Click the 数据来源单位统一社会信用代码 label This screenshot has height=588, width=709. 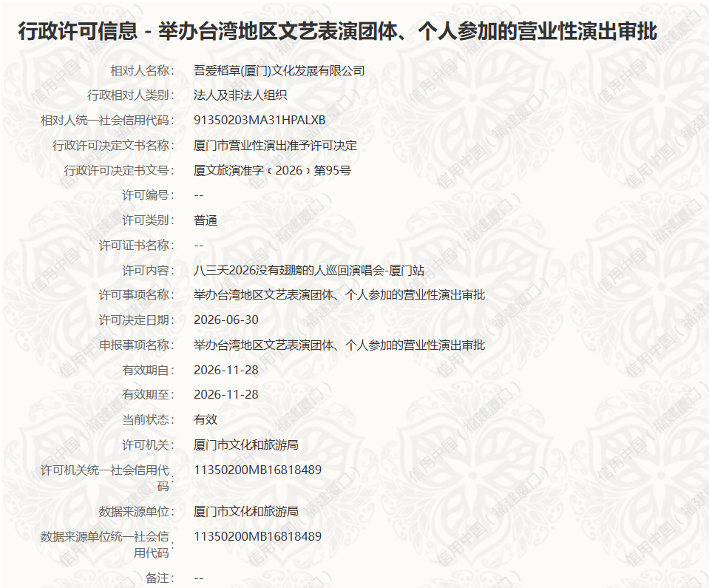(x=107, y=544)
